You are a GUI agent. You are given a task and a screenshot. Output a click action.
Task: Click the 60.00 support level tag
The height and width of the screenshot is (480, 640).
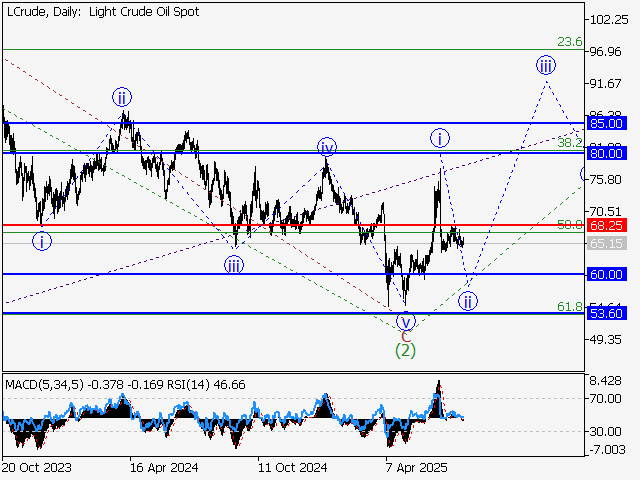(606, 274)
